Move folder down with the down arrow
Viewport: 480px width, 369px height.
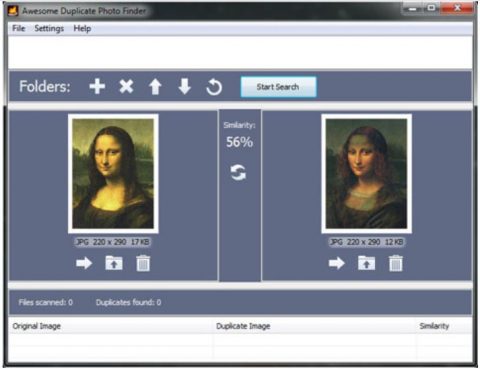coord(184,87)
